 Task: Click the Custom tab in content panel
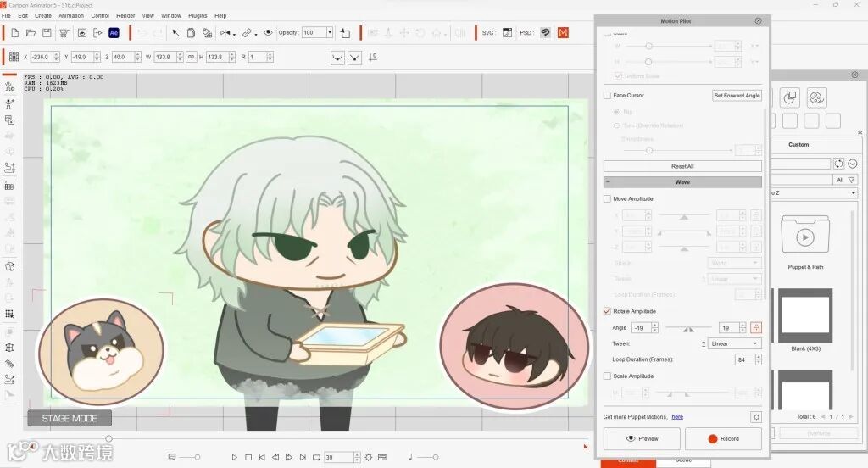point(798,144)
